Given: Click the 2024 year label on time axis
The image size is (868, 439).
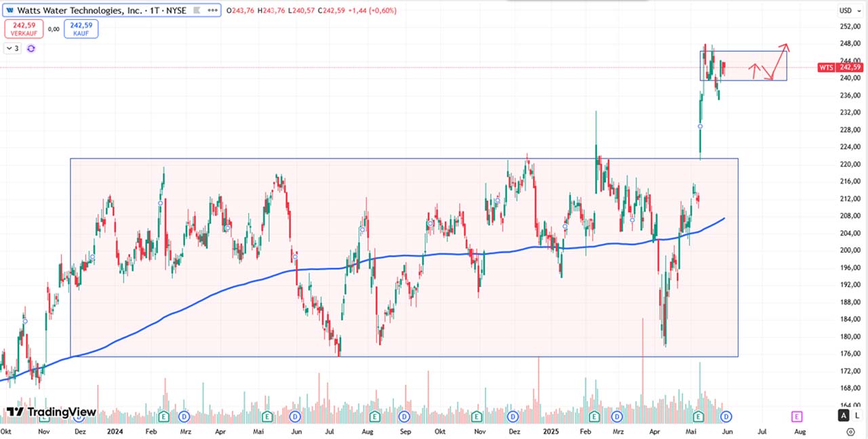Looking at the screenshot, I should point(115,431).
